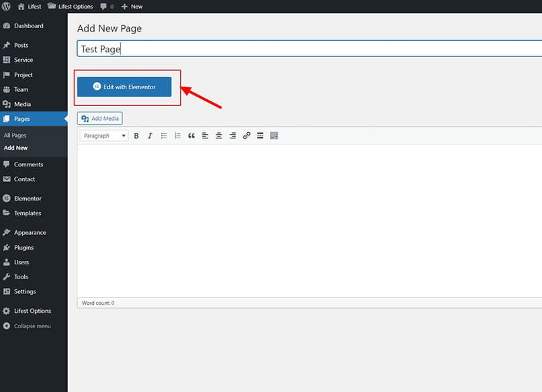Select the Pages menu item
542x392 pixels.
point(34,119)
